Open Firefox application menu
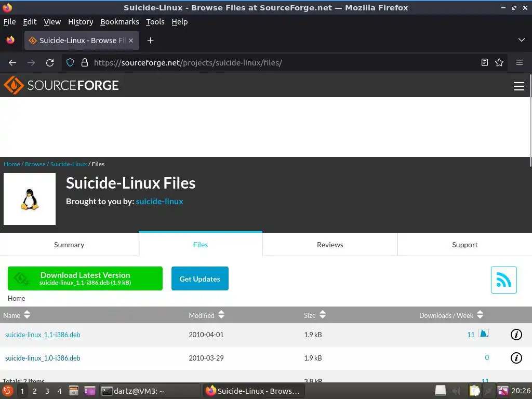Image resolution: width=532 pixels, height=399 pixels. pyautogui.click(x=520, y=62)
